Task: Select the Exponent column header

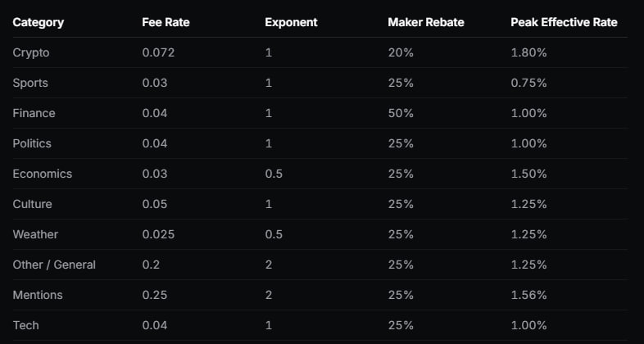Action: pyautogui.click(x=291, y=22)
